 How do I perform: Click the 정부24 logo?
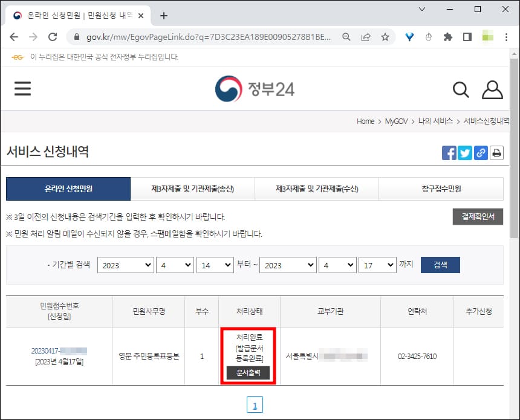(254, 89)
